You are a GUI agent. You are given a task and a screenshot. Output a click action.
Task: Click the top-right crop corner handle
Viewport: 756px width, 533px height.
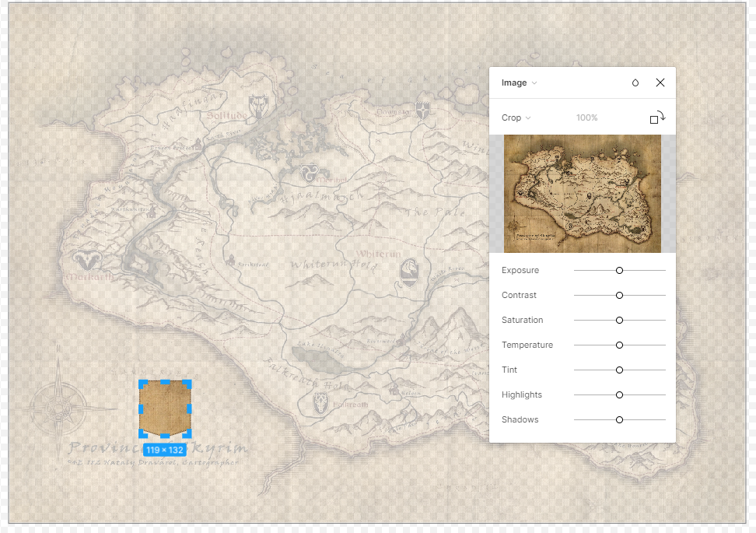[187, 384]
